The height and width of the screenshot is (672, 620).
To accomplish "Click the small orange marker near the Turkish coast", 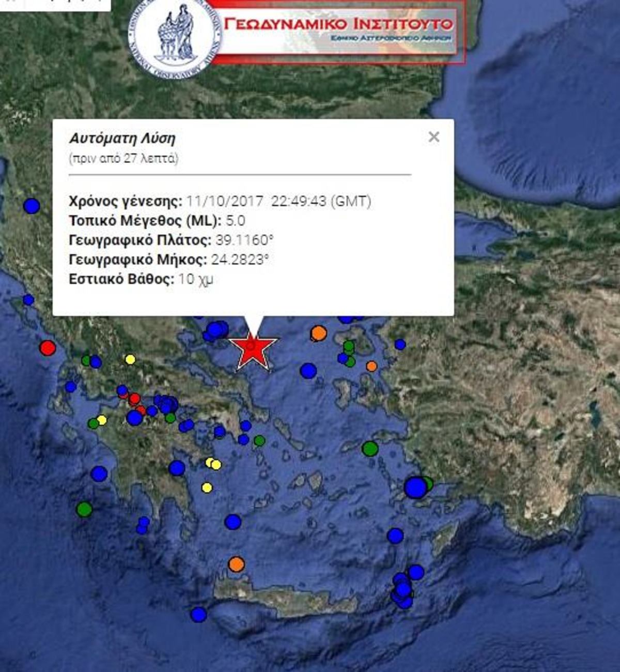I will pyautogui.click(x=371, y=366).
